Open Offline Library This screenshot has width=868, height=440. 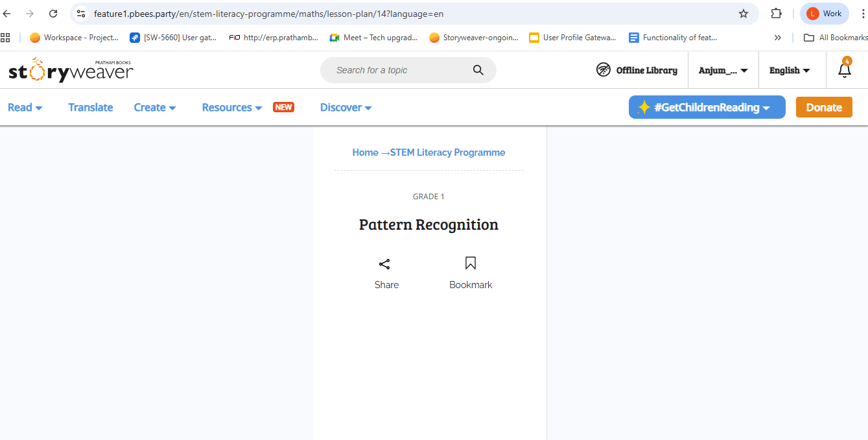pyautogui.click(x=637, y=70)
